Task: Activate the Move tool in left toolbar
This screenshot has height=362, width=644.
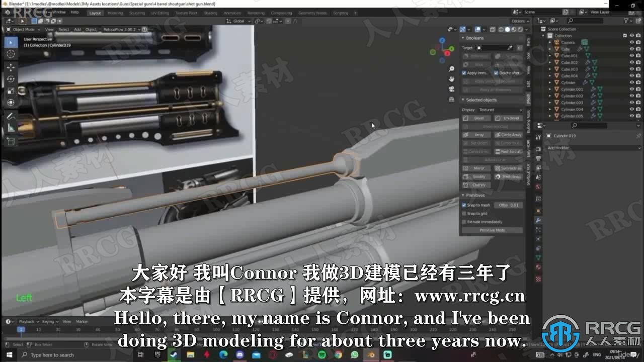Action: pyautogui.click(x=11, y=67)
